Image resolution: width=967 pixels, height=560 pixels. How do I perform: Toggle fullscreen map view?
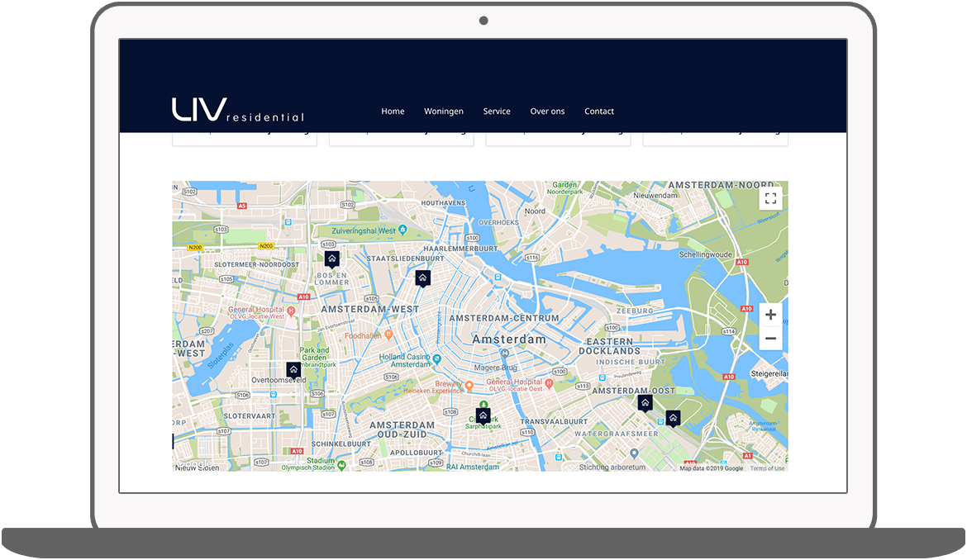pyautogui.click(x=770, y=198)
